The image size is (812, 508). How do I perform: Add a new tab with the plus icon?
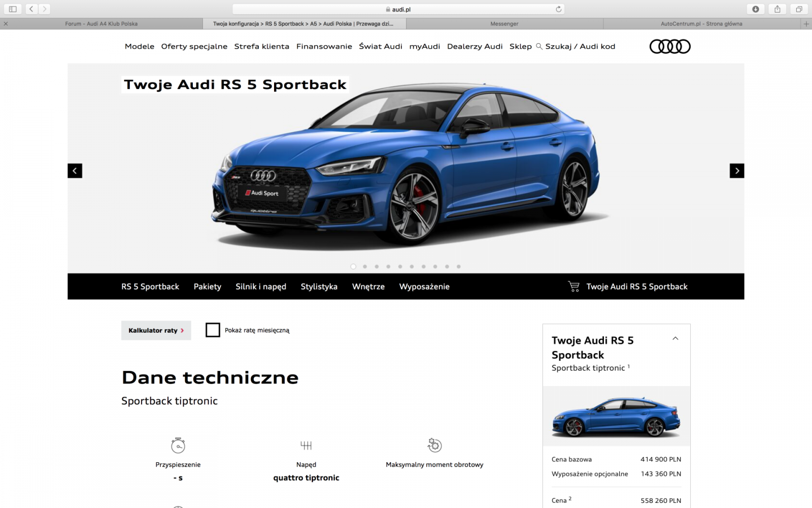click(806, 23)
